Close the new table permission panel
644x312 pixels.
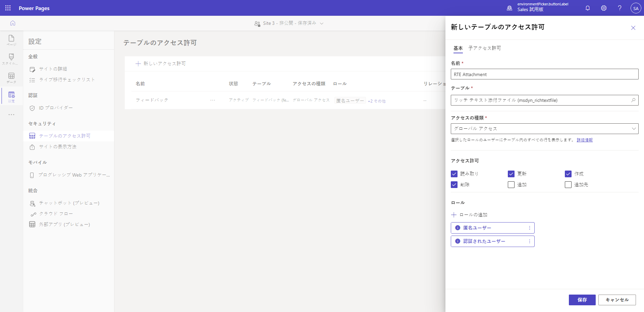[633, 28]
